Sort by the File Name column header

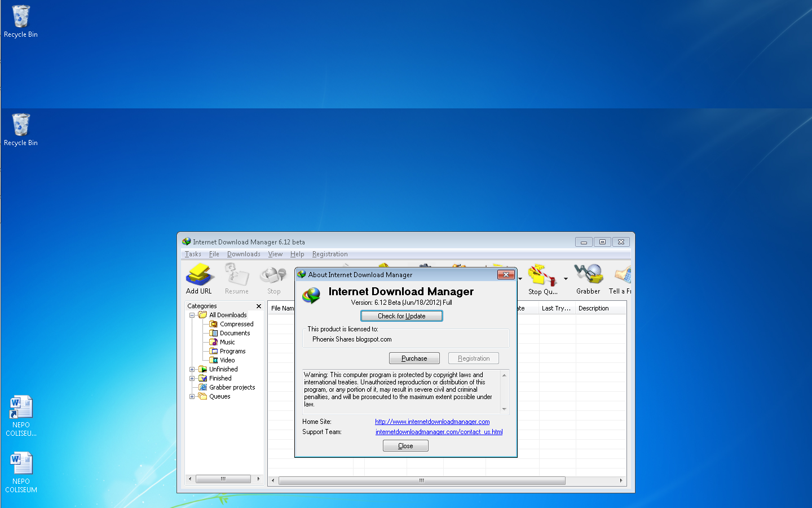click(281, 308)
